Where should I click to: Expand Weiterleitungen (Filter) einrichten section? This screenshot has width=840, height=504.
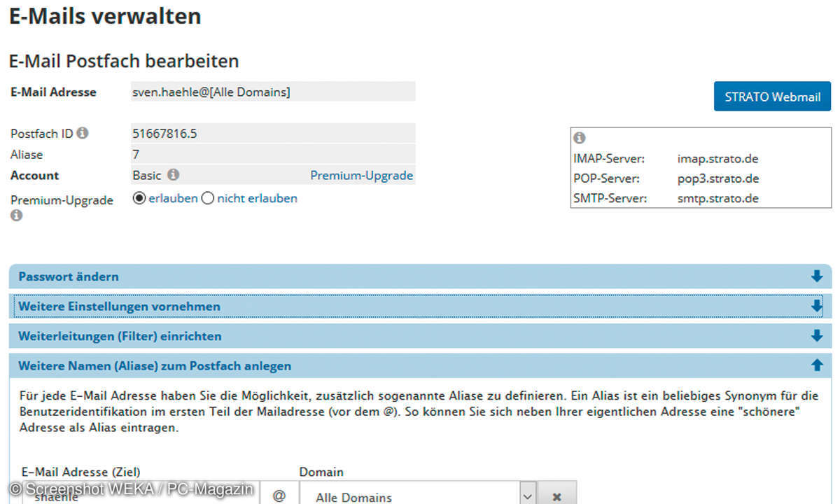(420, 336)
